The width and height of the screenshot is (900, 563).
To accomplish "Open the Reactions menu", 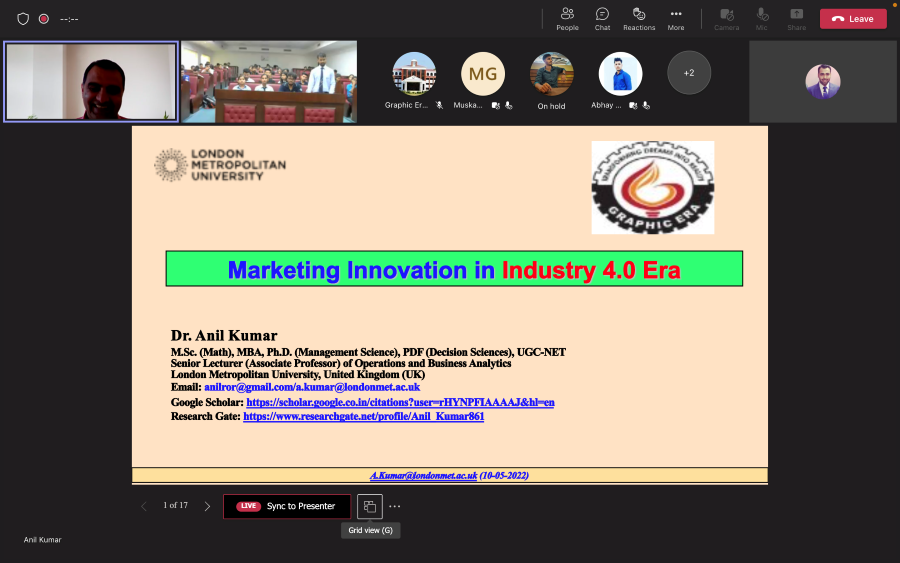I will (639, 19).
